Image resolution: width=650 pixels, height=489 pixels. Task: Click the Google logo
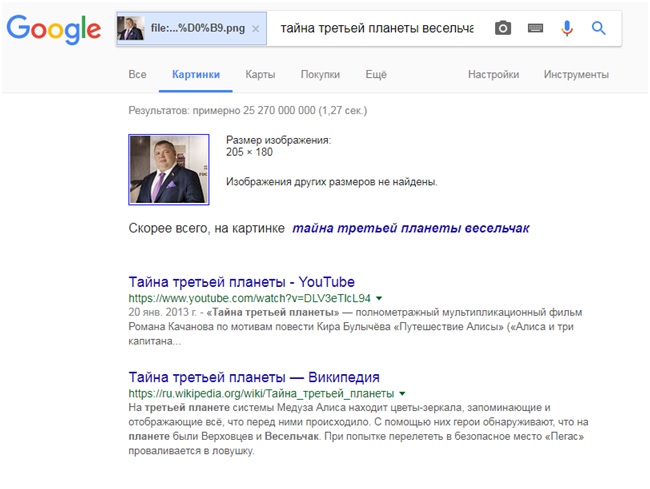53,29
